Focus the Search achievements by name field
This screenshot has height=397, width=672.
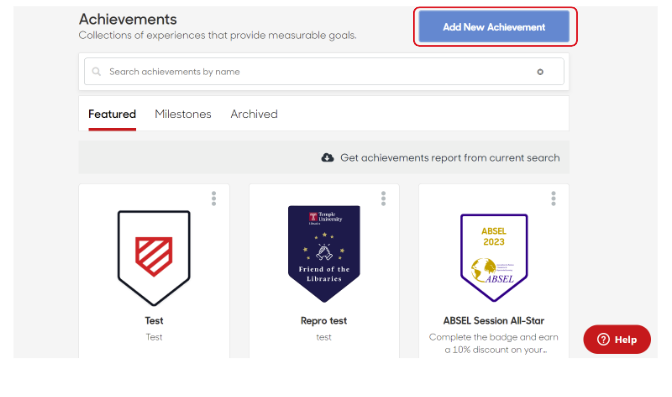click(x=324, y=72)
